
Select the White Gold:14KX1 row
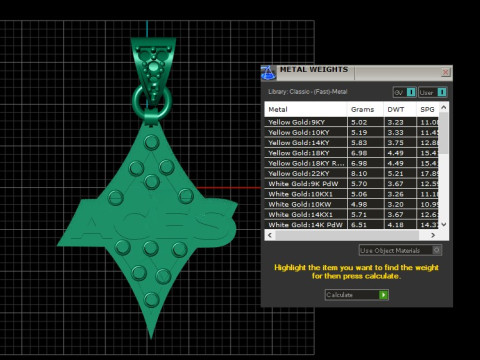point(352,215)
